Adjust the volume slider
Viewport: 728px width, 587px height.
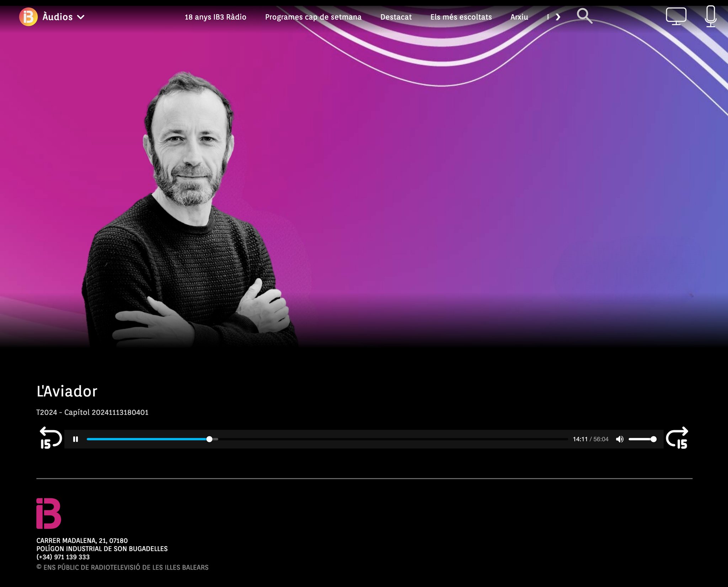coord(642,439)
